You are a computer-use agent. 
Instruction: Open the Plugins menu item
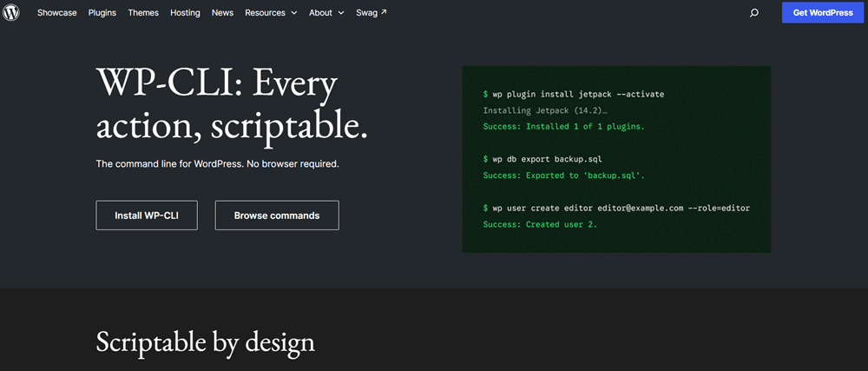pos(102,13)
